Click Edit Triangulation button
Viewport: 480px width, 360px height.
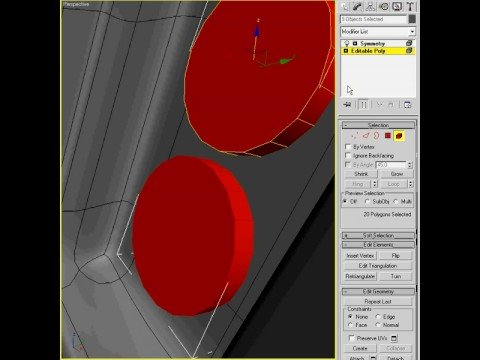pos(378,266)
